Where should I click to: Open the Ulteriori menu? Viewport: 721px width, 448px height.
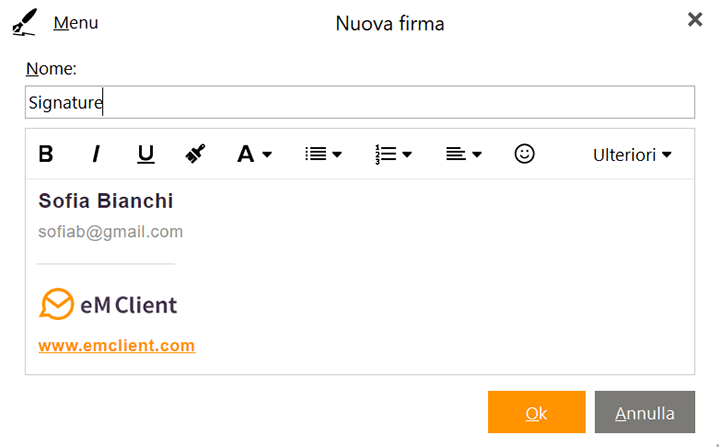[632, 155]
